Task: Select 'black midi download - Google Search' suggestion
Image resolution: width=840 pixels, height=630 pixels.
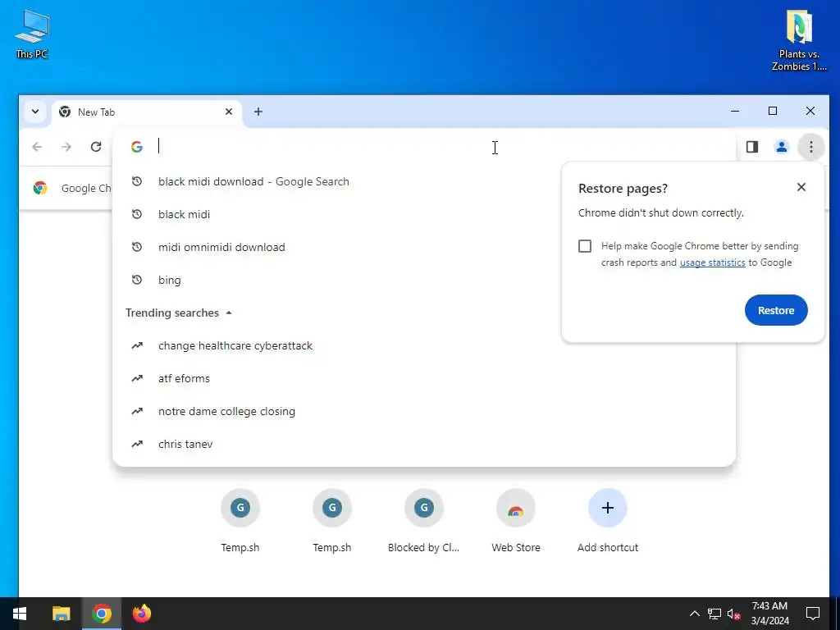Action: coord(424,181)
